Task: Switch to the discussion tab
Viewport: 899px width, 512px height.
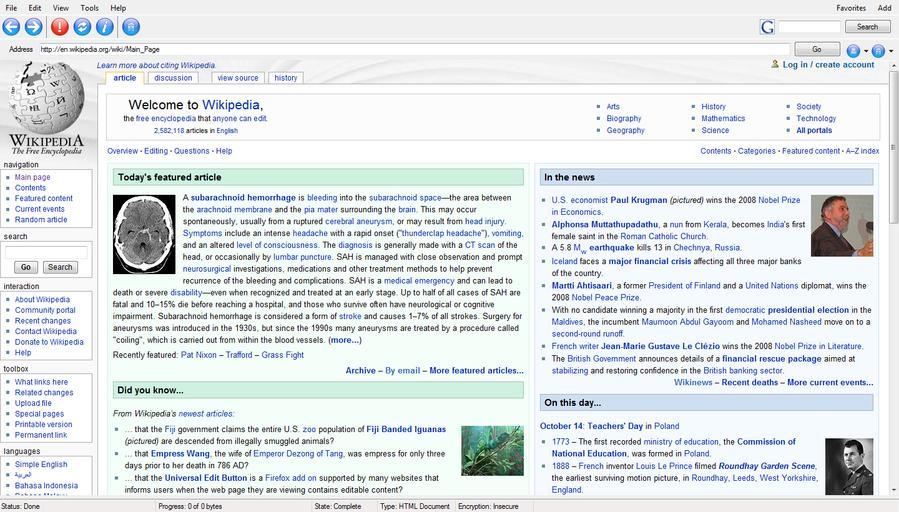Action: pos(173,78)
